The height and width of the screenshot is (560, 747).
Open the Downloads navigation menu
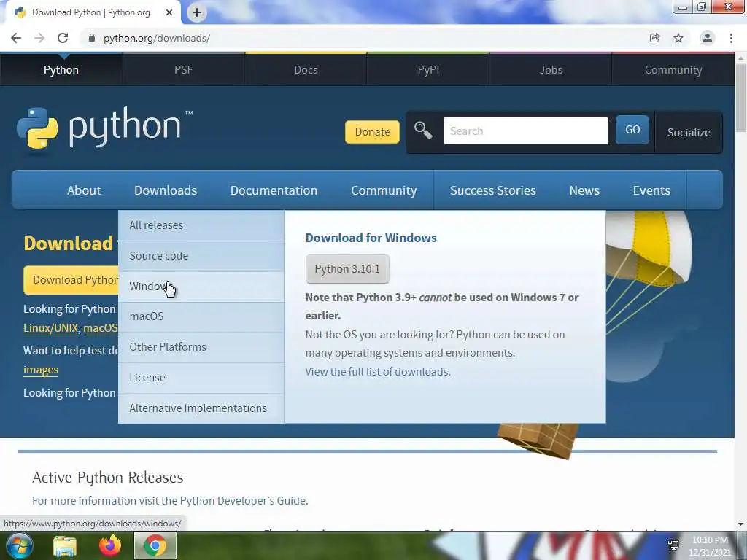166,190
